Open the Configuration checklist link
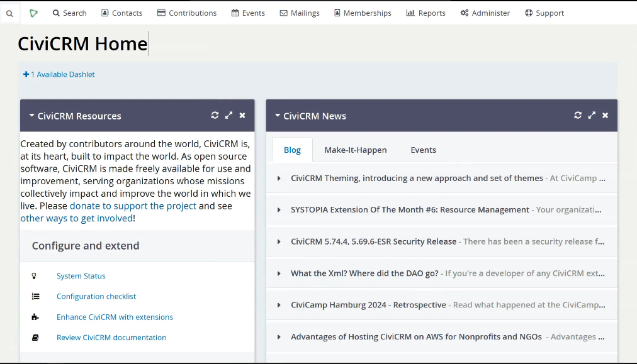 96,296
